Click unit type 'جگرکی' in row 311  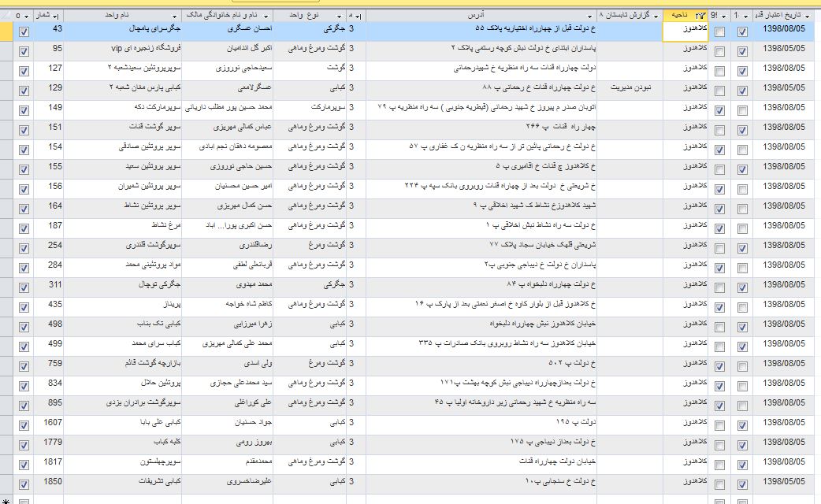[x=335, y=284]
